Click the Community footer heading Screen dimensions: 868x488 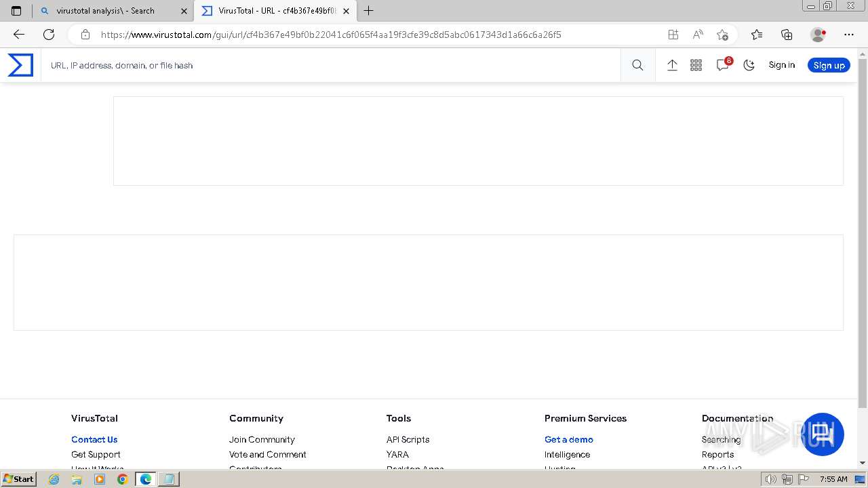(x=256, y=418)
